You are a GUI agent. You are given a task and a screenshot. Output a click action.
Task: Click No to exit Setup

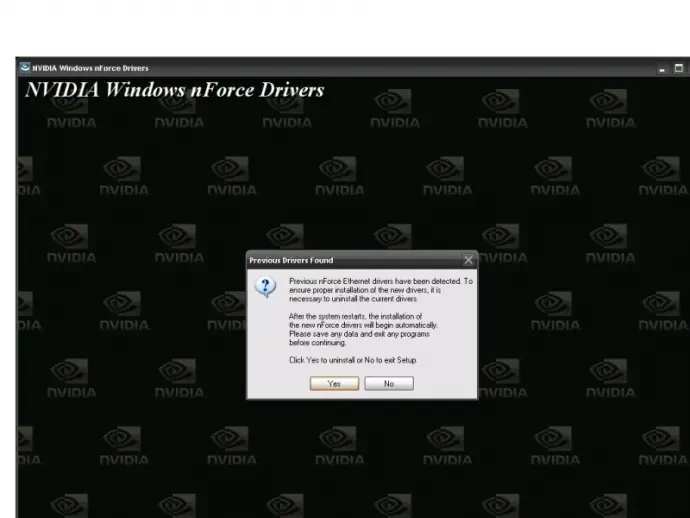click(389, 383)
